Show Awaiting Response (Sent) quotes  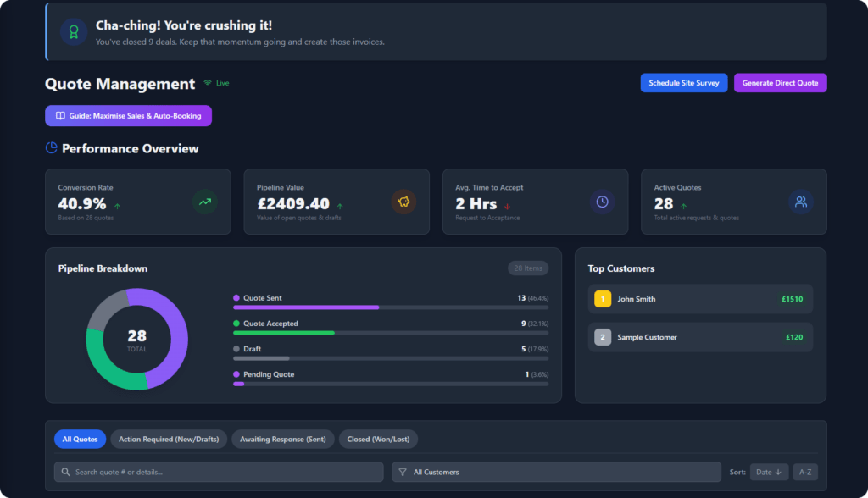pos(282,439)
